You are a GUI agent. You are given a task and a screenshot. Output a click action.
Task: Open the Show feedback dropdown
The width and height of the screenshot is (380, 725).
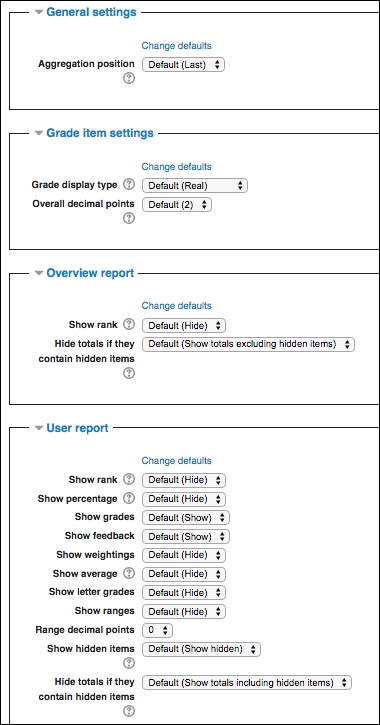click(186, 537)
